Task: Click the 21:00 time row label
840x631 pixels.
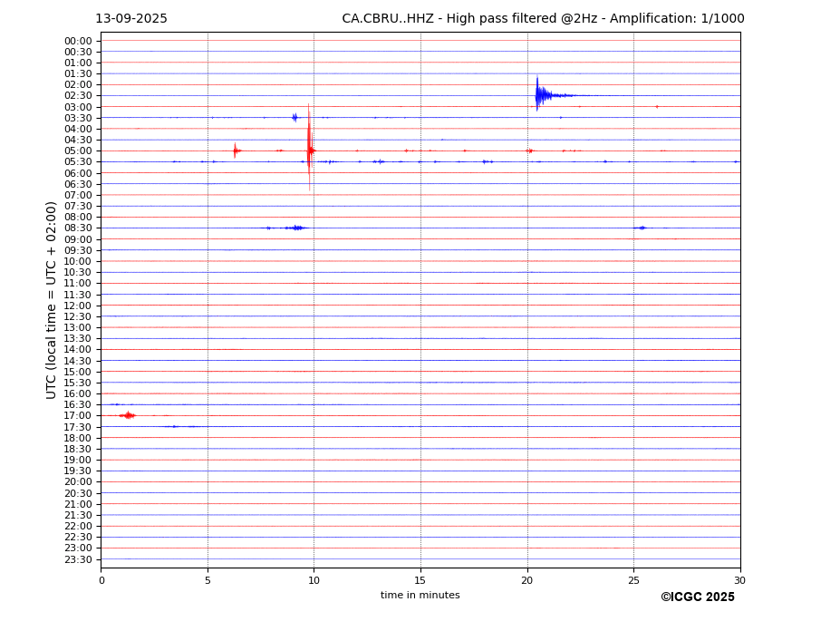Action: pos(78,504)
